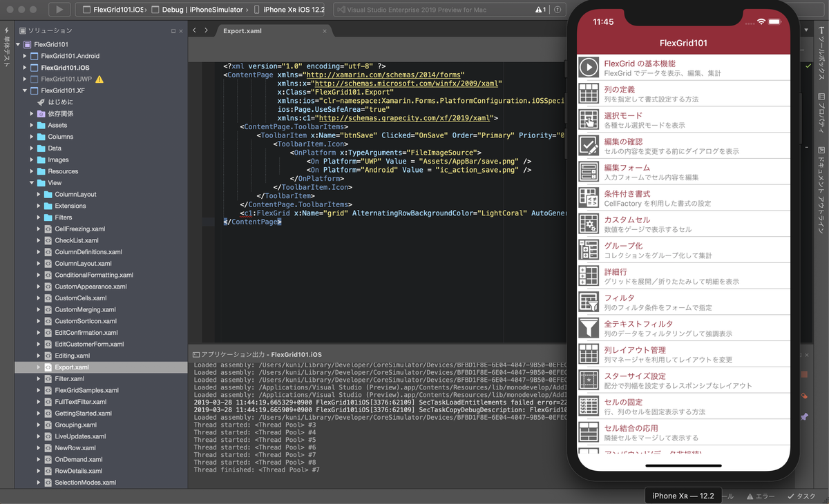The width and height of the screenshot is (829, 504).
Task: Open the タスク pad in status bar
Action: pos(801,496)
